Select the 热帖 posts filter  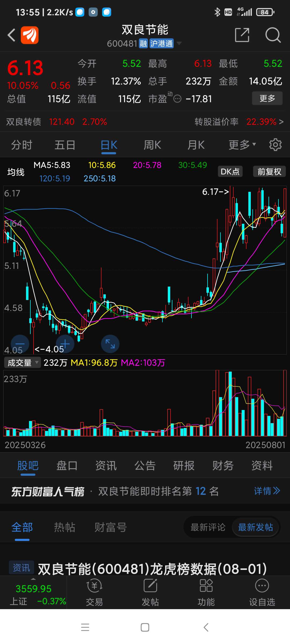pyautogui.click(x=65, y=527)
